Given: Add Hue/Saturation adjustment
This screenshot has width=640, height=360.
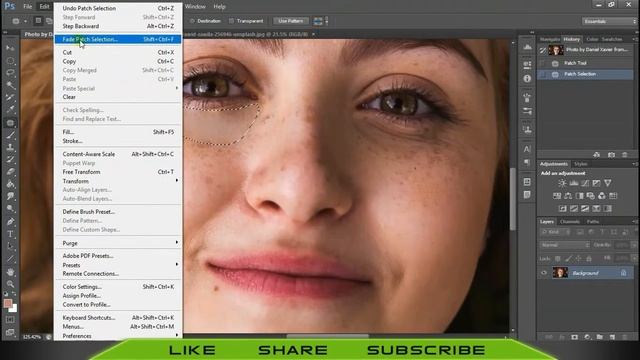Looking at the screenshot, I should 557,196.
